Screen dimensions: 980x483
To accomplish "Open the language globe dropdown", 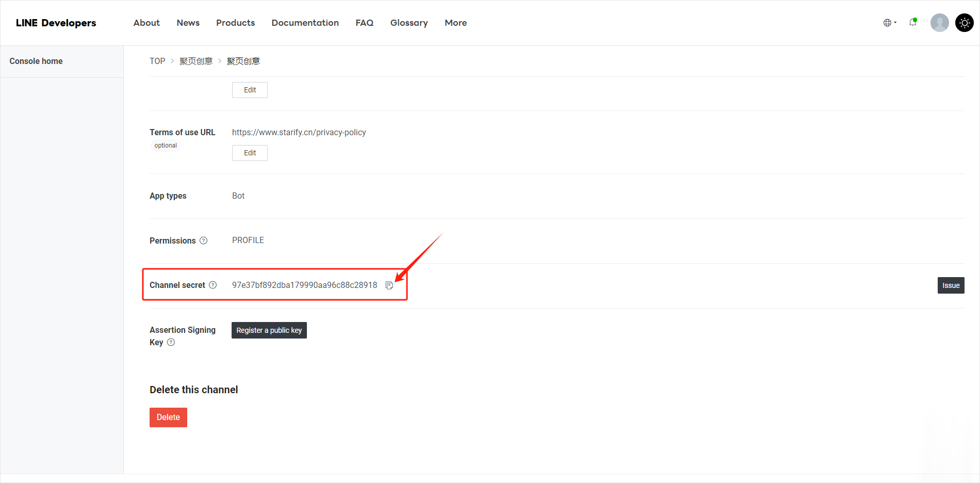I will (x=890, y=23).
